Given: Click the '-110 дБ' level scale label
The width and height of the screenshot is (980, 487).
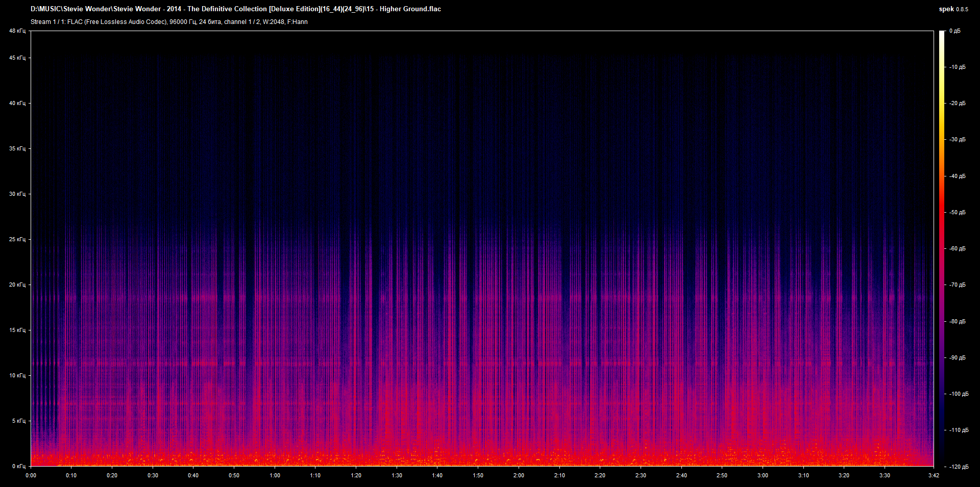Looking at the screenshot, I should [959, 430].
